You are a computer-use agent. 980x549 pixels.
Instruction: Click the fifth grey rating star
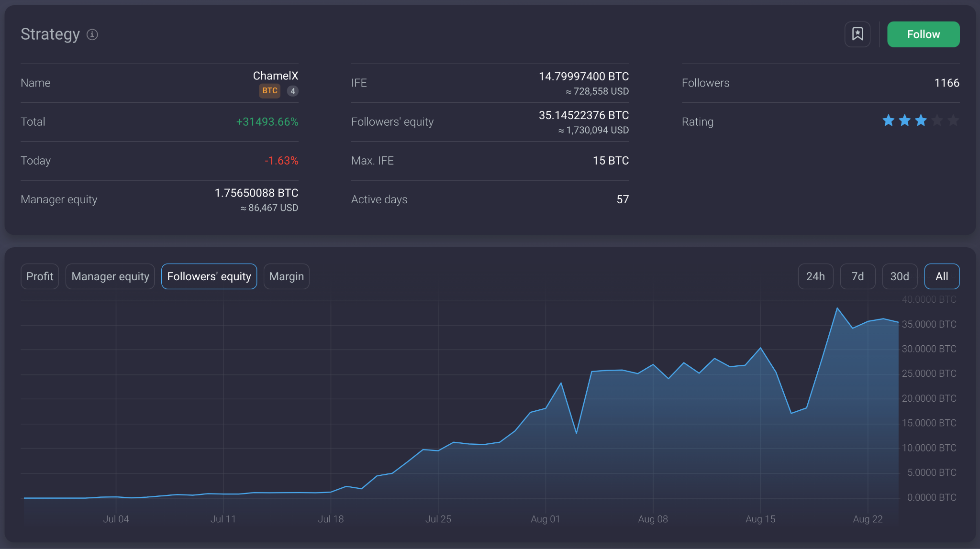coord(953,121)
